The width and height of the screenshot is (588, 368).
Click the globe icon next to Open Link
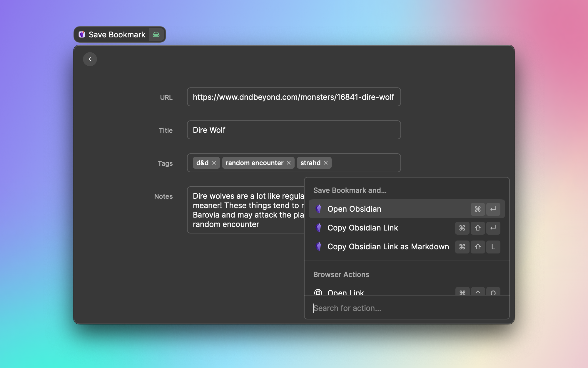click(318, 293)
